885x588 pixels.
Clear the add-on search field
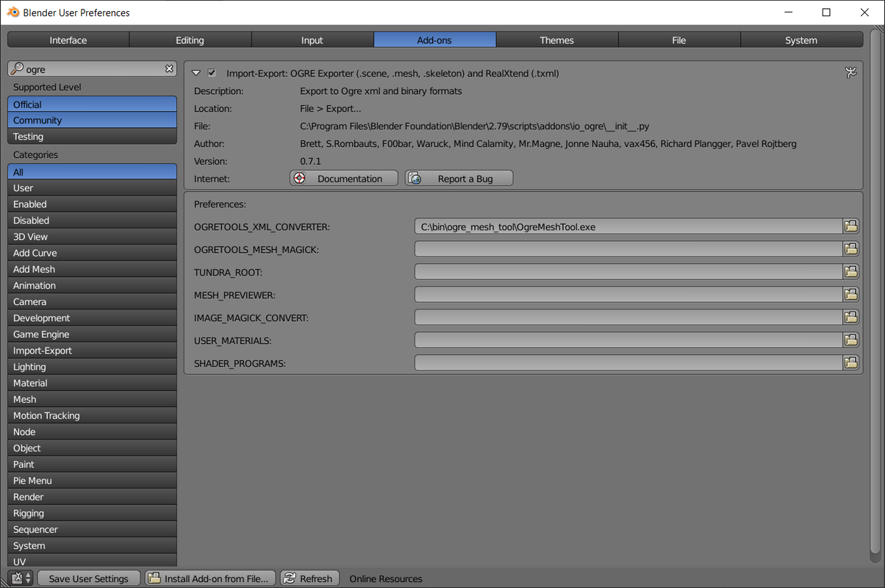[169, 68]
